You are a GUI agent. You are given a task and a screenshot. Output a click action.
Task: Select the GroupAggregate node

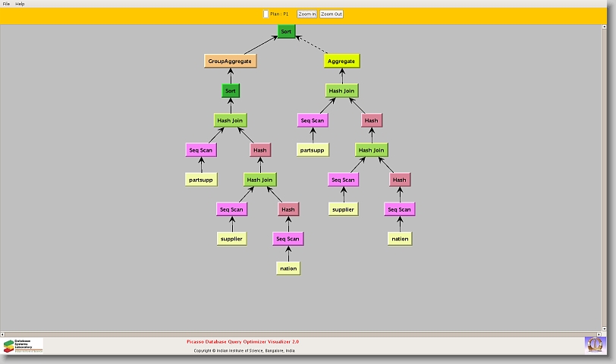click(x=231, y=61)
